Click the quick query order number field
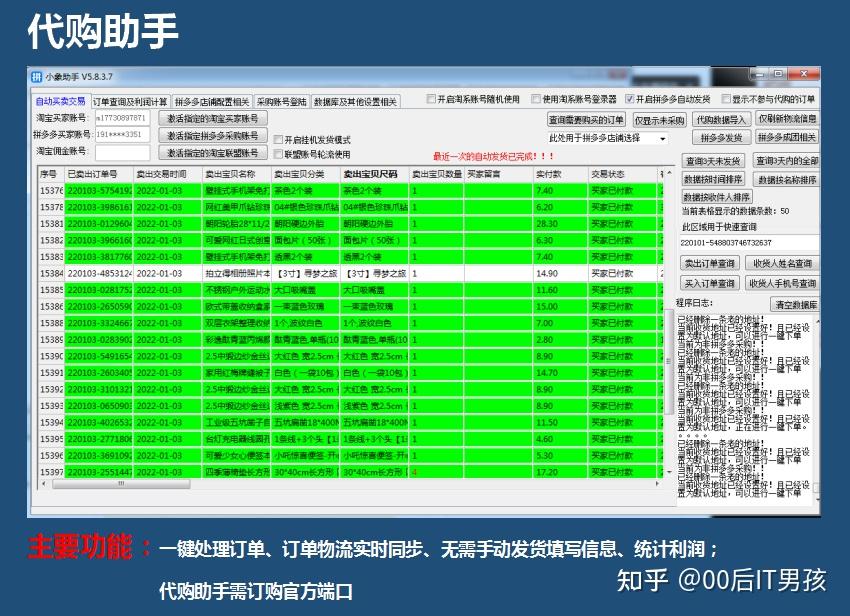 tap(749, 243)
